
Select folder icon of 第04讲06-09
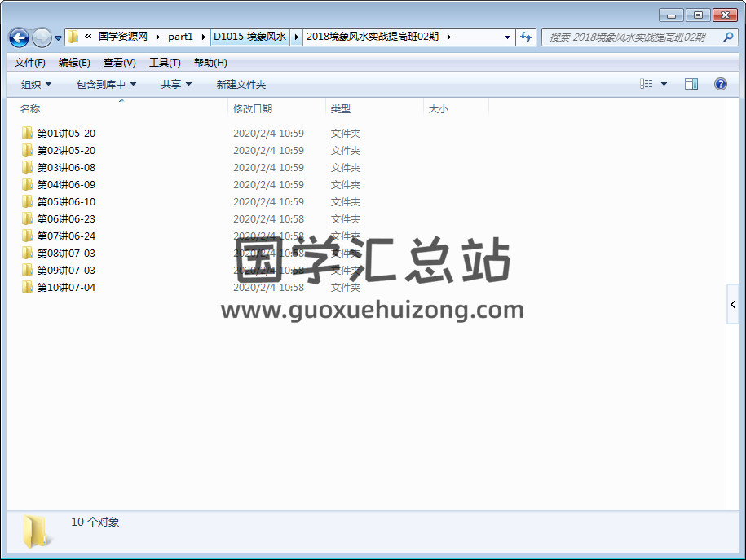[27, 184]
